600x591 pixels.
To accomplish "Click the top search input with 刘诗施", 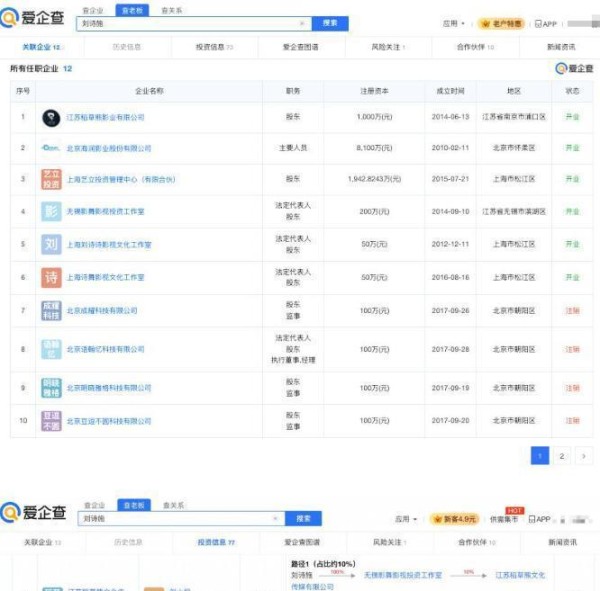I will (x=190, y=23).
